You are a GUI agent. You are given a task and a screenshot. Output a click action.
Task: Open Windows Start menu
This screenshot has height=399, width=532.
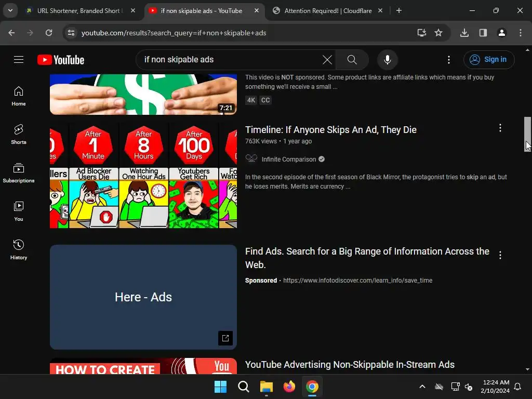pos(220,387)
